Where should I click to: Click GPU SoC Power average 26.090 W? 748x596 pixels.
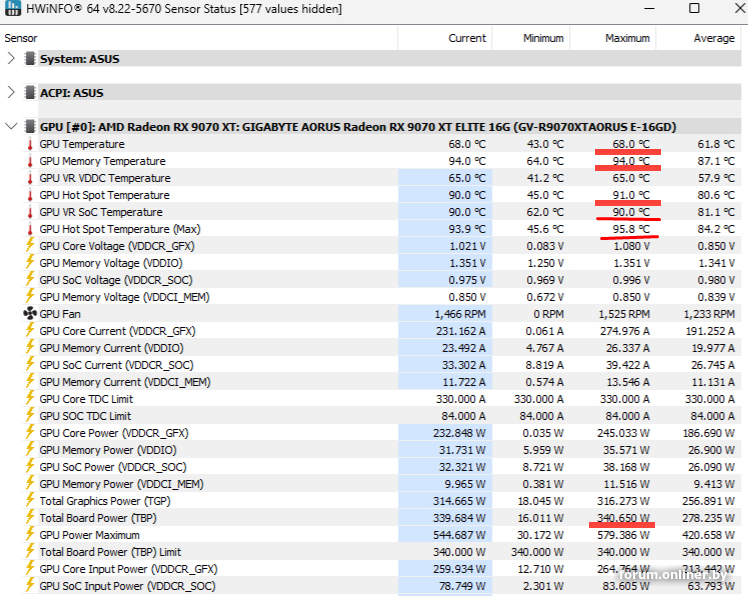click(711, 467)
